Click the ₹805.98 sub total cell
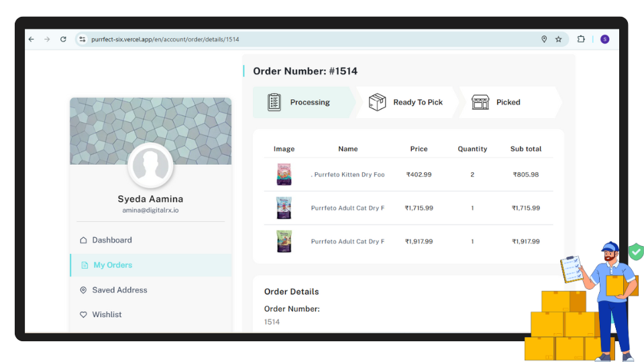 [x=526, y=175]
